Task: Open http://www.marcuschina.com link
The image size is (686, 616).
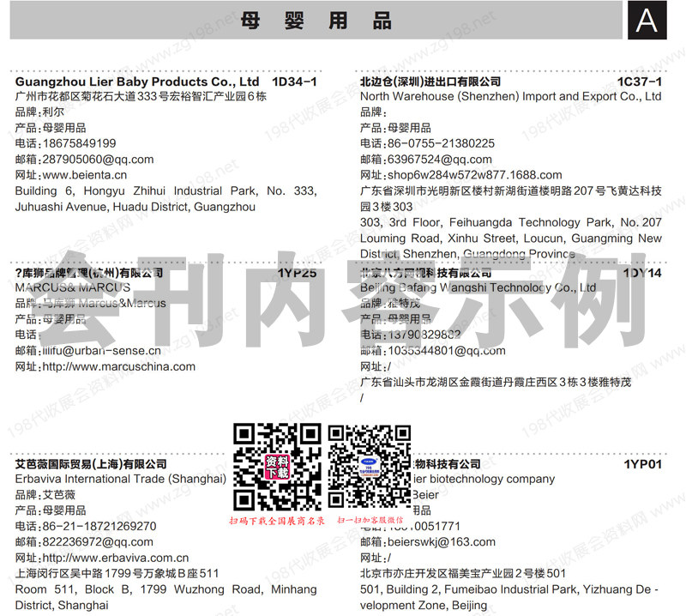Action: (x=118, y=366)
